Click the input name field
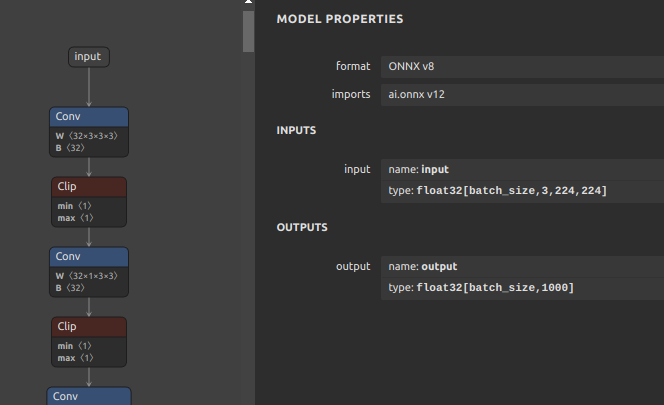 (x=522, y=169)
